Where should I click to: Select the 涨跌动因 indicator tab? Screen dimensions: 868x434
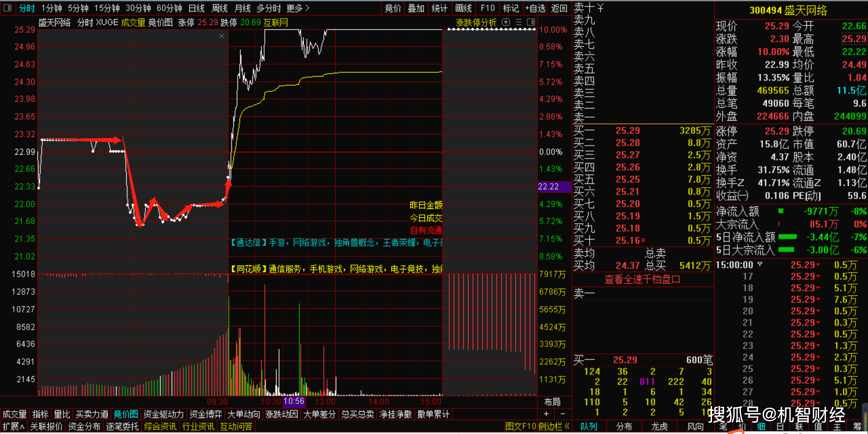pyautogui.click(x=282, y=414)
